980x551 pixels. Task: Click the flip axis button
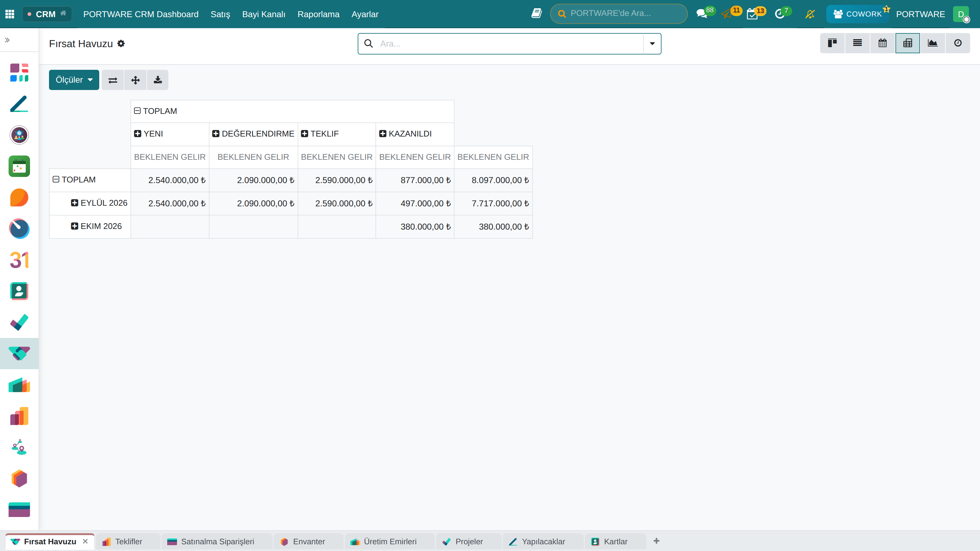113,80
